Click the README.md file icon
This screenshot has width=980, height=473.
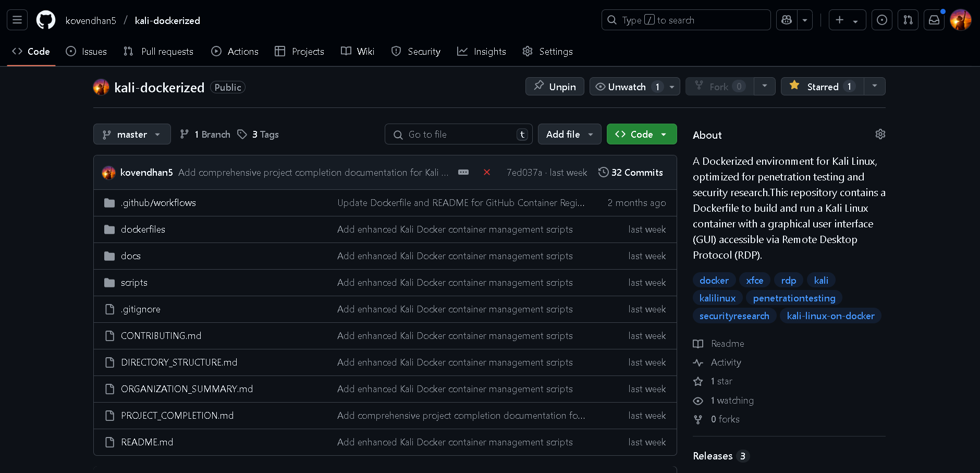(x=109, y=442)
